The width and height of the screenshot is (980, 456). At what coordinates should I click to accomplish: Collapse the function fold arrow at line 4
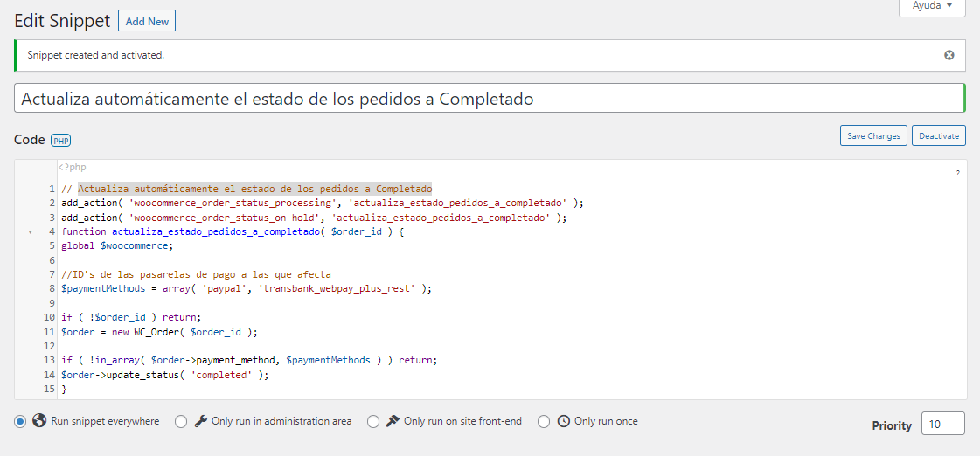(x=30, y=231)
